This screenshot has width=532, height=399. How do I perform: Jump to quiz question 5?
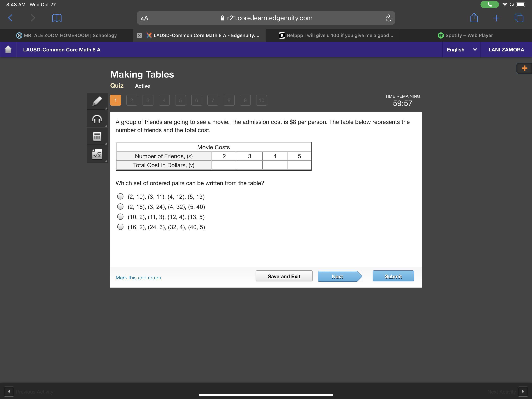click(180, 100)
